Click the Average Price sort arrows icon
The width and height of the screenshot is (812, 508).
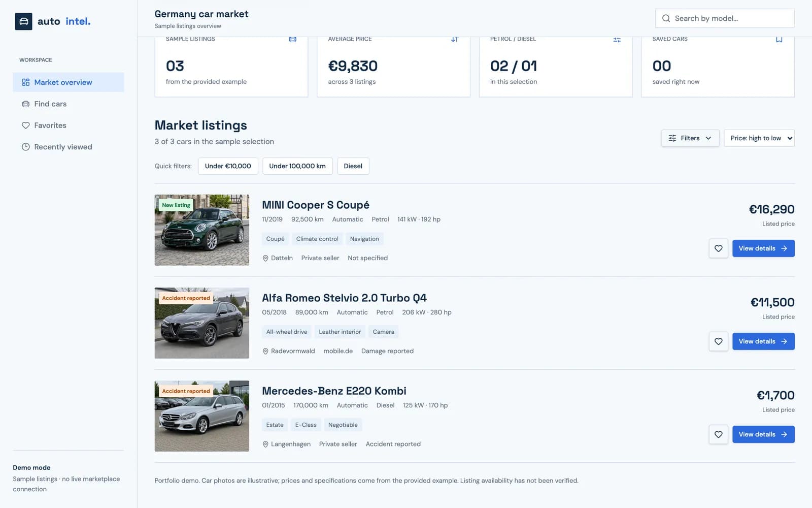[455, 39]
